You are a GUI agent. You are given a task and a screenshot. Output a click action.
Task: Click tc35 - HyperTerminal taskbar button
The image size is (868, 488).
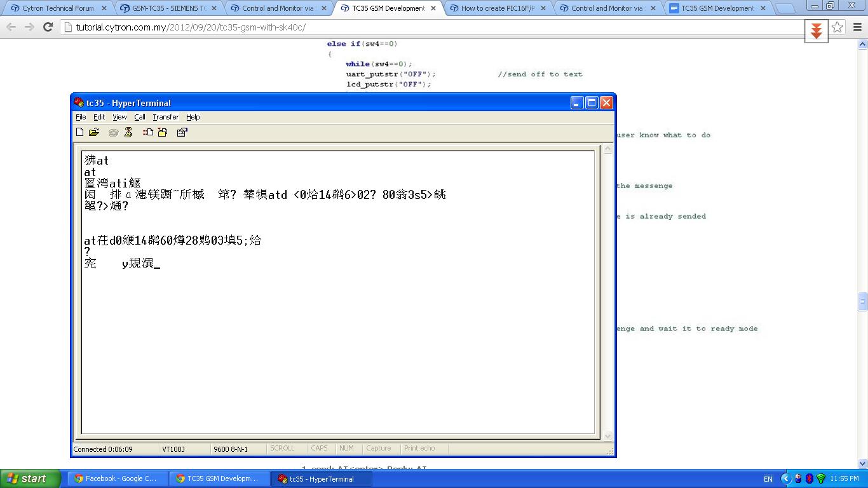tap(322, 478)
